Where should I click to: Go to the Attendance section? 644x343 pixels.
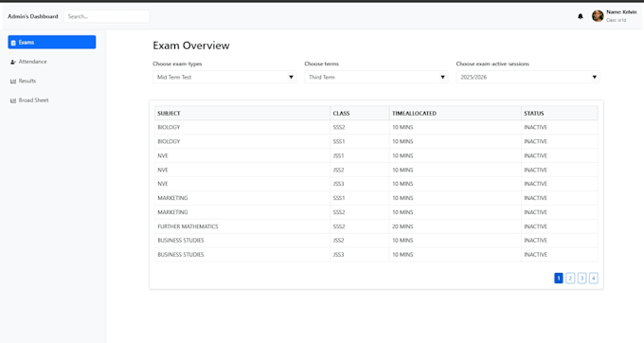tap(52, 62)
